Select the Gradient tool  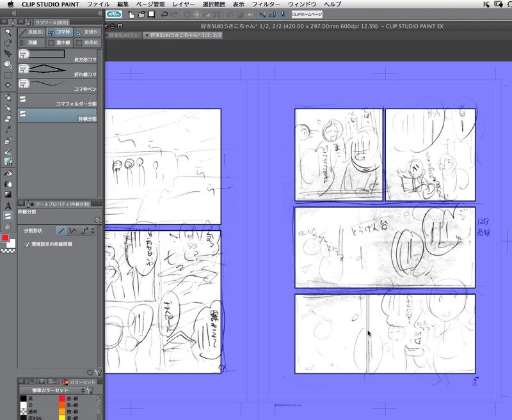tap(8, 195)
